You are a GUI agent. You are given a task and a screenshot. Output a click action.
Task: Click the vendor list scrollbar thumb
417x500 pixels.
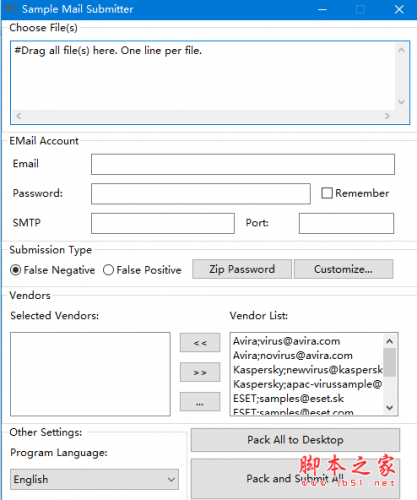coord(389,362)
